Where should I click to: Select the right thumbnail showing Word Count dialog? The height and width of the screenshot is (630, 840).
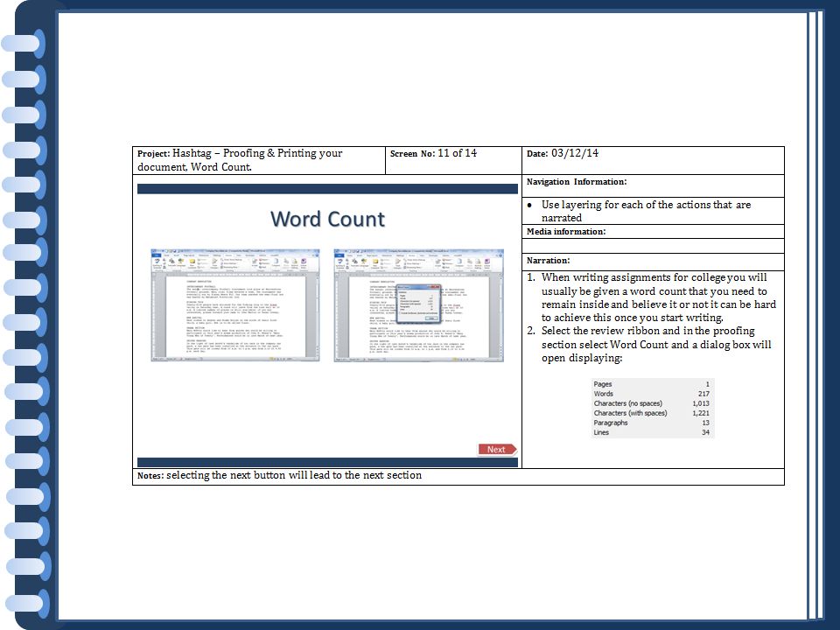tap(418, 305)
